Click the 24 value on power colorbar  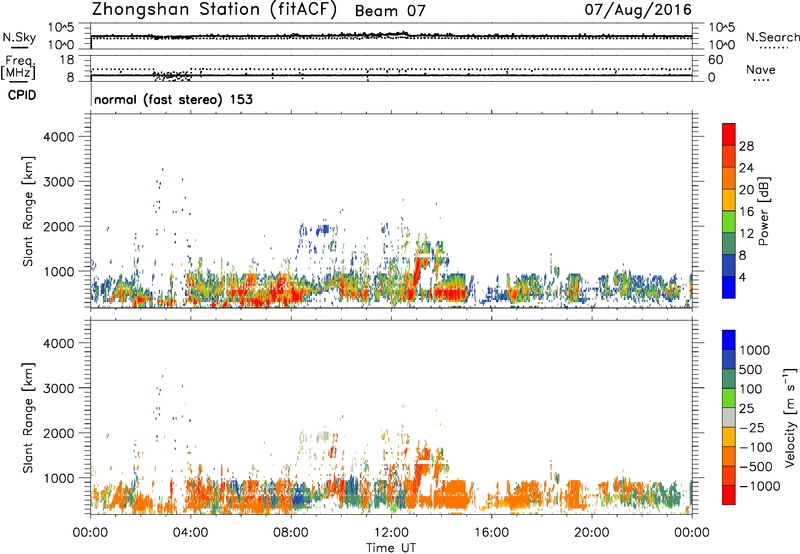click(746, 168)
